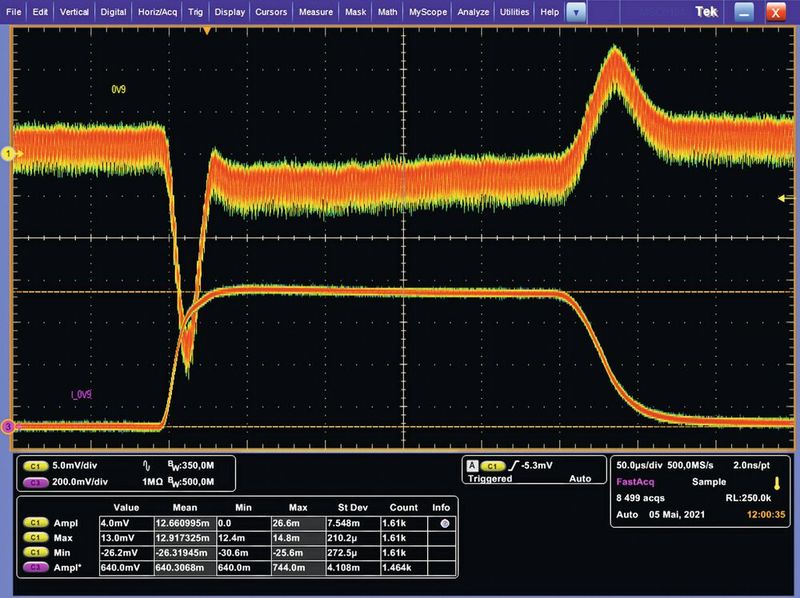This screenshot has width=800, height=598.
Task: Click the FastAcq acquisition mode label
Action: click(637, 483)
